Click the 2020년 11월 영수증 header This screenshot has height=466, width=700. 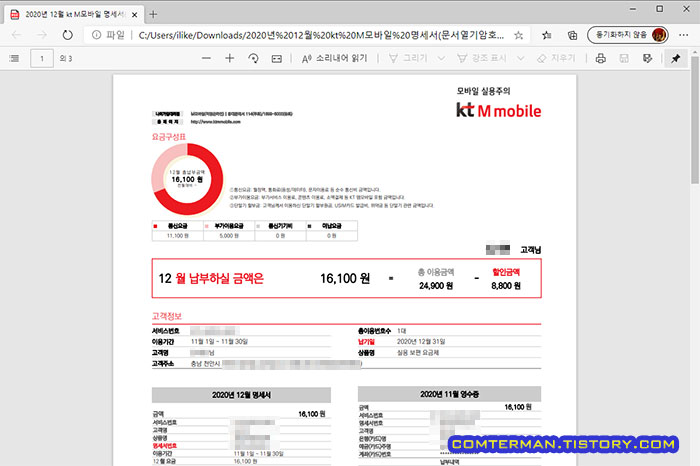pyautogui.click(x=449, y=394)
